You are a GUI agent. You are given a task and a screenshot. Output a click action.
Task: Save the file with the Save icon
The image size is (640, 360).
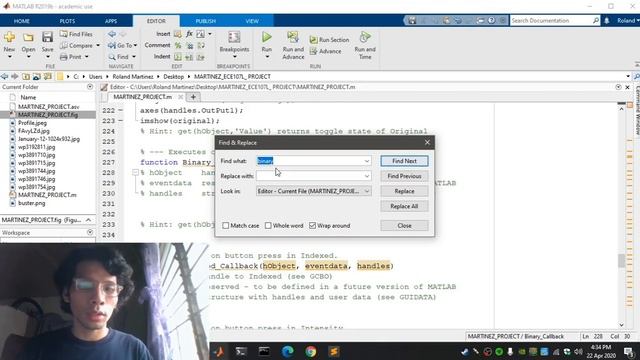pyautogui.click(x=47, y=38)
